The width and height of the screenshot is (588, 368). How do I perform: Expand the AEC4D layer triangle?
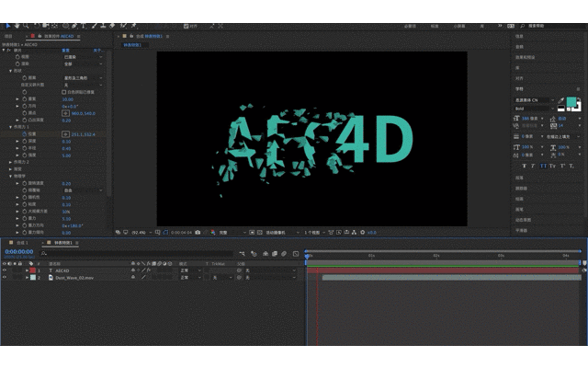pyautogui.click(x=27, y=270)
